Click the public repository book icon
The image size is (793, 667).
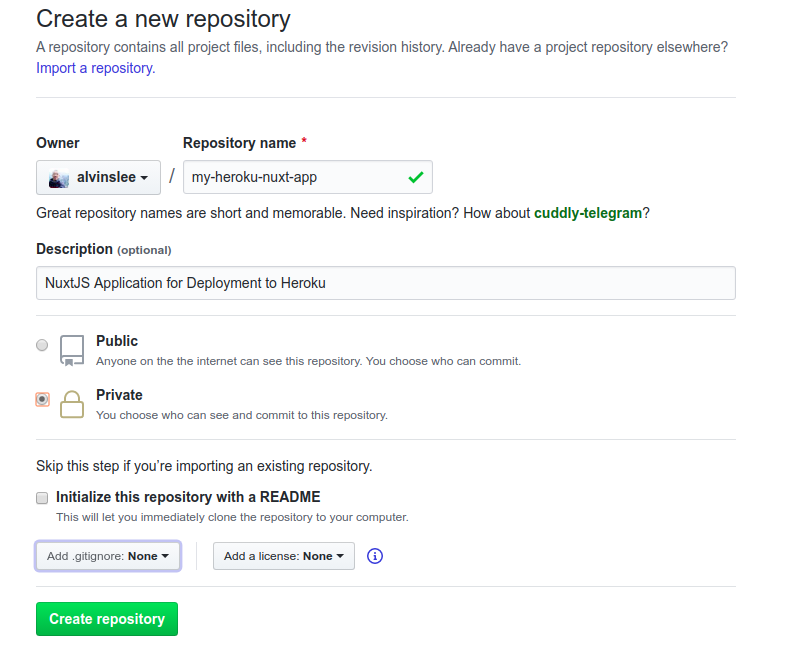coord(72,350)
